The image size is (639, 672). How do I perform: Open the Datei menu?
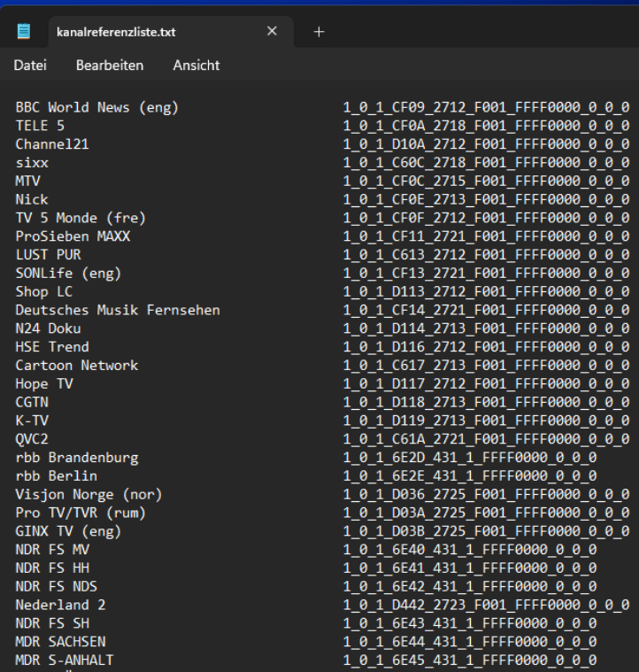coord(30,66)
